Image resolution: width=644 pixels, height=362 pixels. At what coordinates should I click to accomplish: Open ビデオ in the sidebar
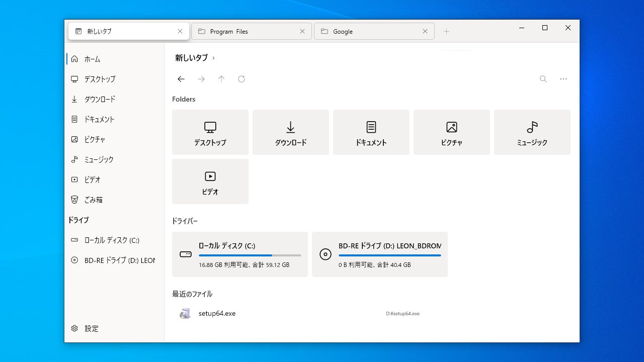(x=115, y=179)
